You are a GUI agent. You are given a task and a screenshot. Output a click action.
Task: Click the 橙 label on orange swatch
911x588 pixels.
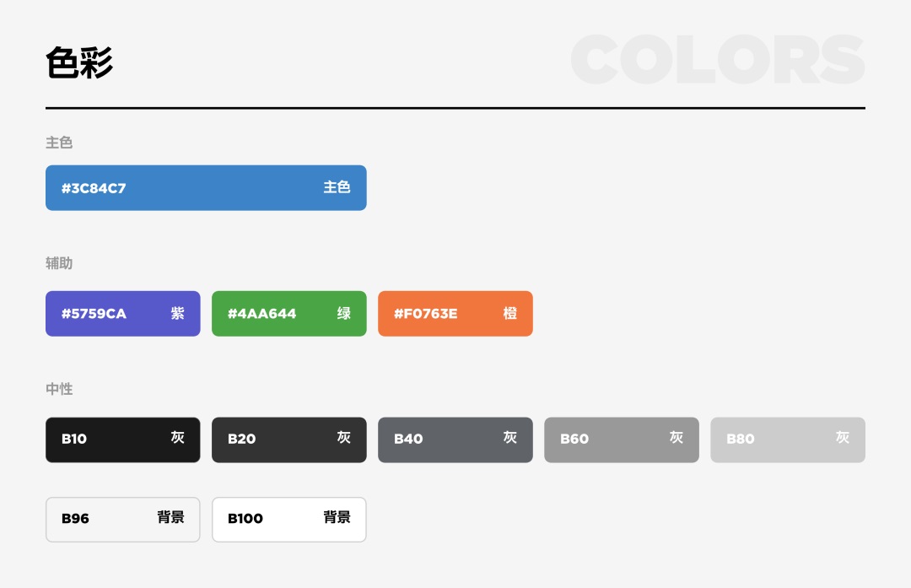(x=510, y=313)
